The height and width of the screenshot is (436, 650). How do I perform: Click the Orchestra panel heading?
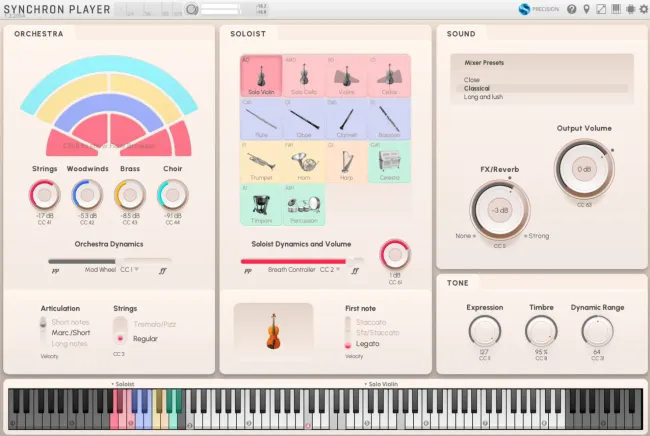pos(39,34)
